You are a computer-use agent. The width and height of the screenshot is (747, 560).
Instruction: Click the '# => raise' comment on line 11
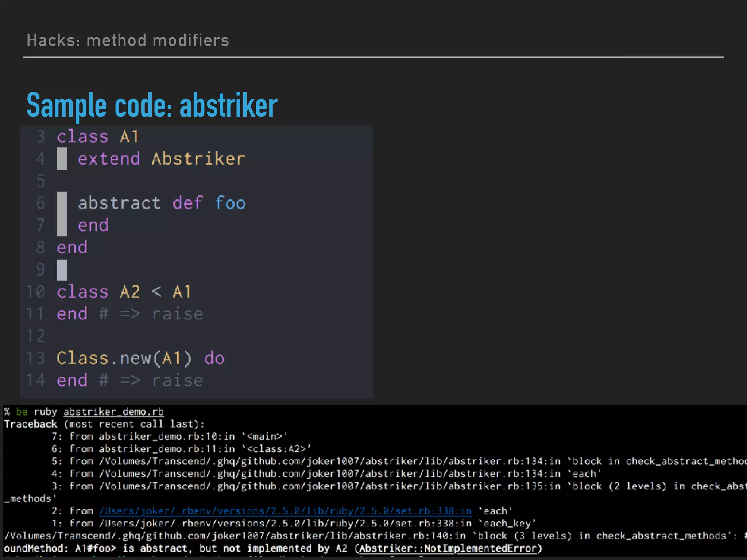[151, 314]
